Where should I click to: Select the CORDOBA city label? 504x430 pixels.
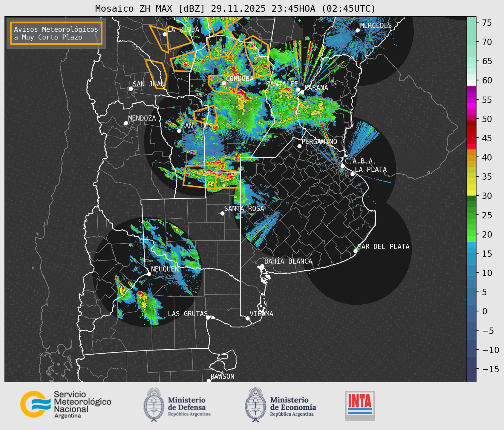[x=240, y=79]
